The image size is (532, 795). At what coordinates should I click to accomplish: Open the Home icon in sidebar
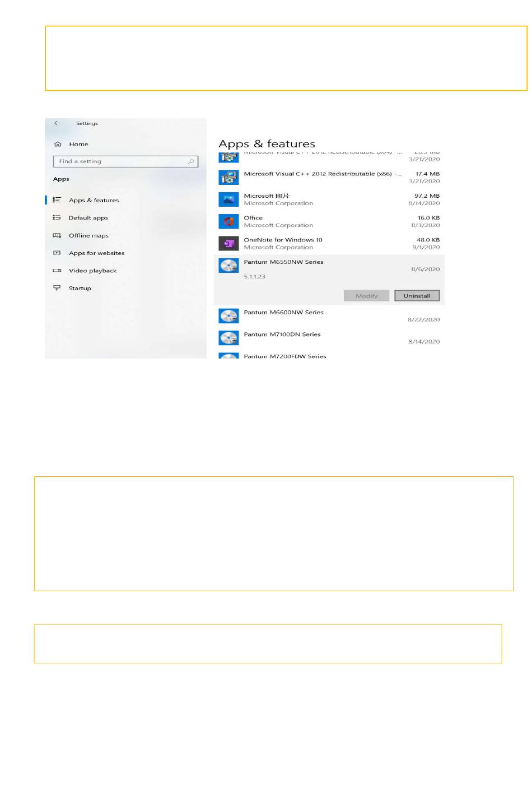[x=57, y=144]
